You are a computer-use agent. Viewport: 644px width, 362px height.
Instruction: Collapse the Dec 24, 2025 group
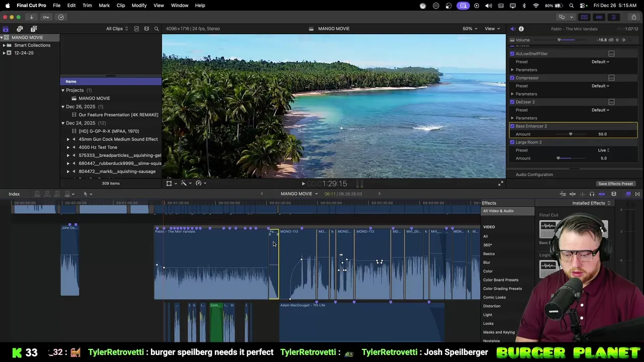point(63,123)
